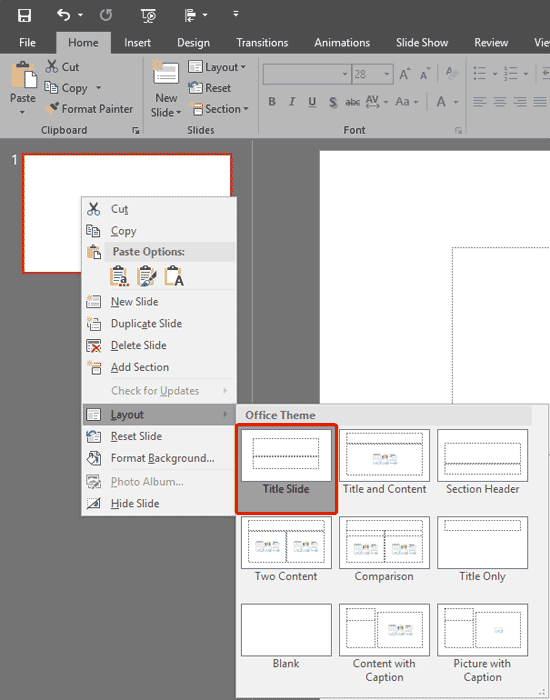
Task: Select the Two Content layout thumbnail
Action: (286, 550)
